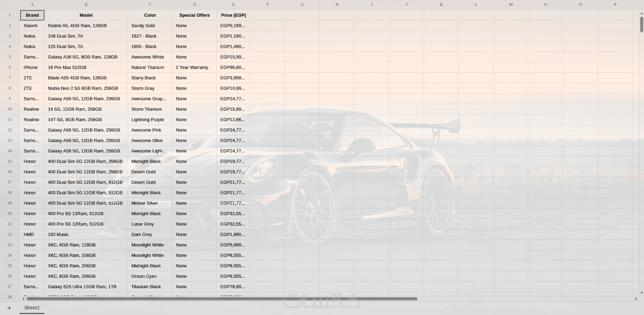Select column F by its header
This screenshot has width=644, height=315.
tap(268, 5)
